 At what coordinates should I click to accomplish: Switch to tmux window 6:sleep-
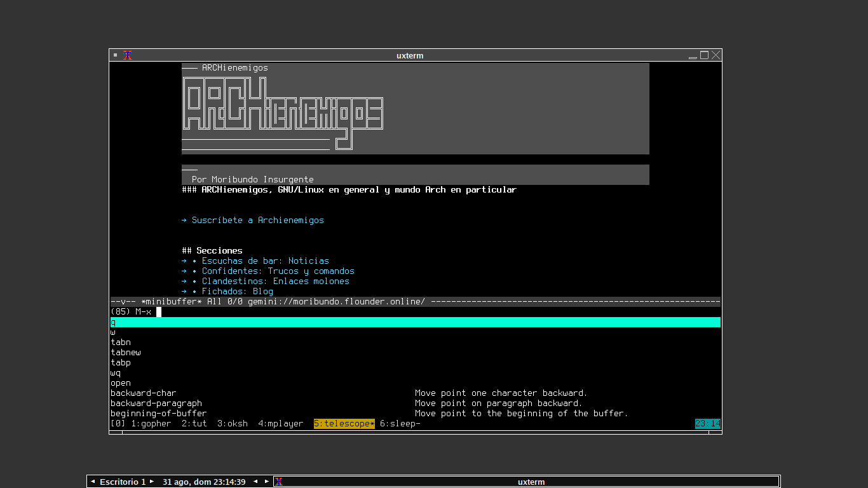[x=400, y=424]
